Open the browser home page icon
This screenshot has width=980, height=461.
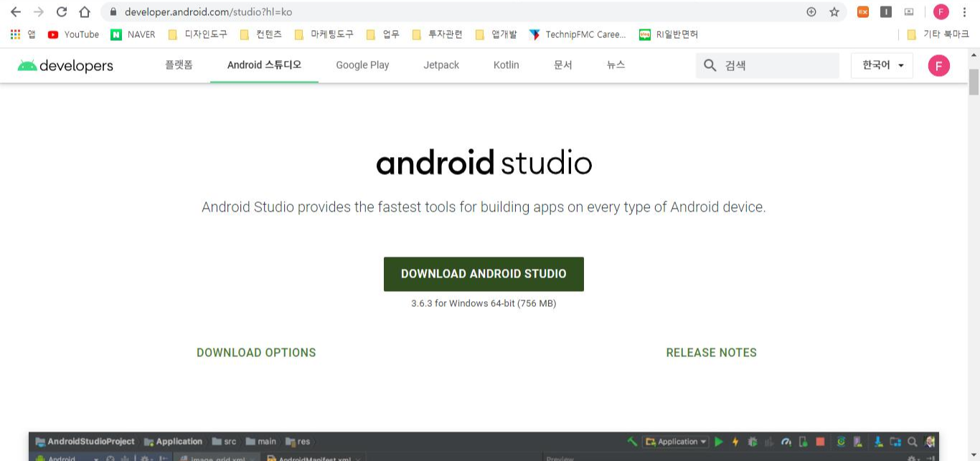[85, 11]
